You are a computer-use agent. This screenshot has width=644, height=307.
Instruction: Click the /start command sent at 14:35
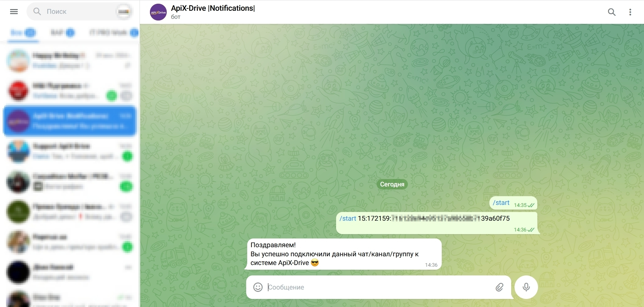click(x=501, y=203)
